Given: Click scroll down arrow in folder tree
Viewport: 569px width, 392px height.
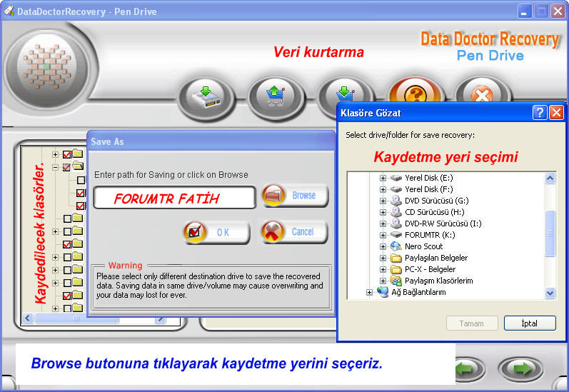Looking at the screenshot, I should tap(550, 293).
